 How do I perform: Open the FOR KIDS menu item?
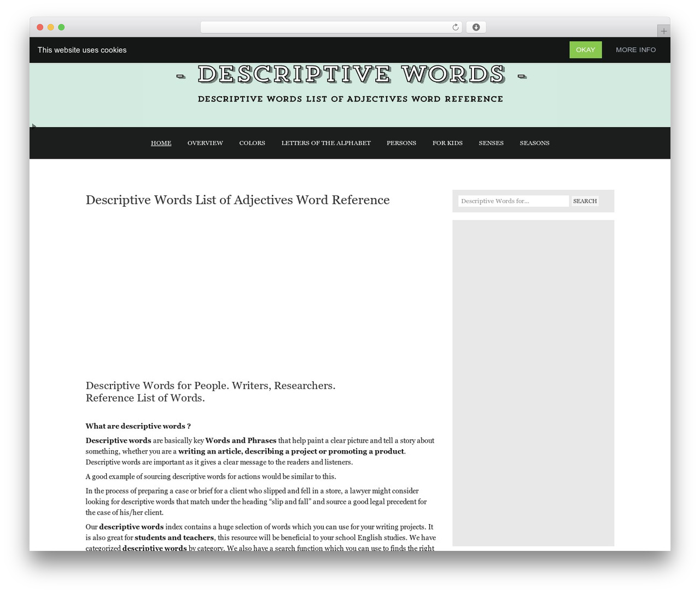447,143
